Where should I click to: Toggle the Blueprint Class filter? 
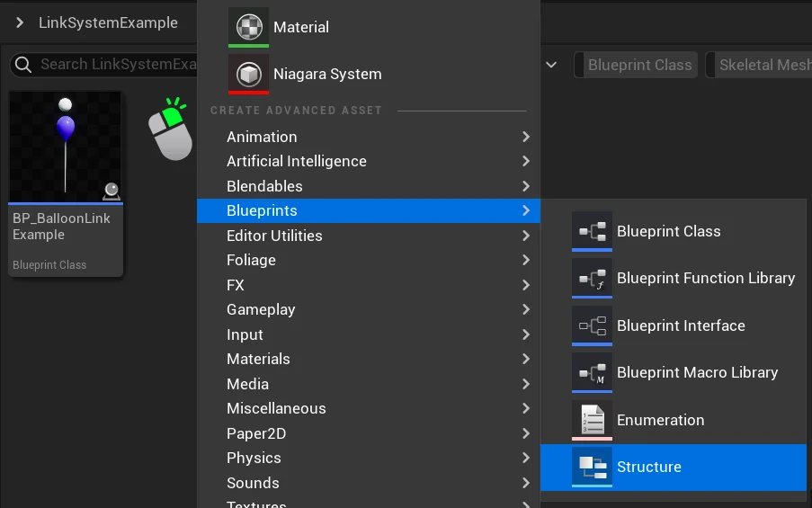(639, 65)
